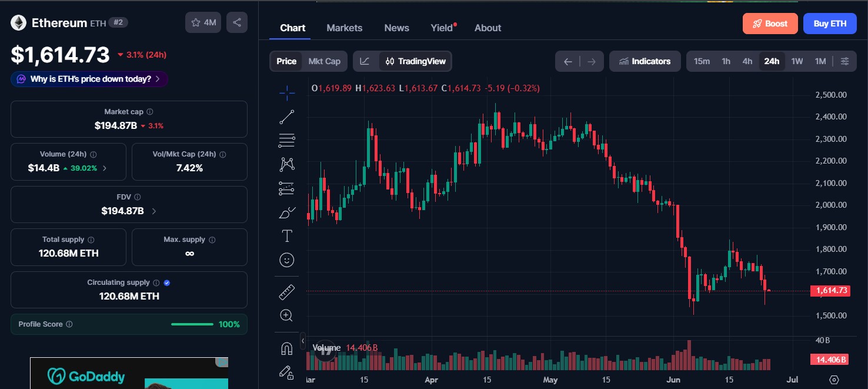Image resolution: width=868 pixels, height=389 pixels.
Task: Click the Buy ETH button
Action: click(830, 24)
